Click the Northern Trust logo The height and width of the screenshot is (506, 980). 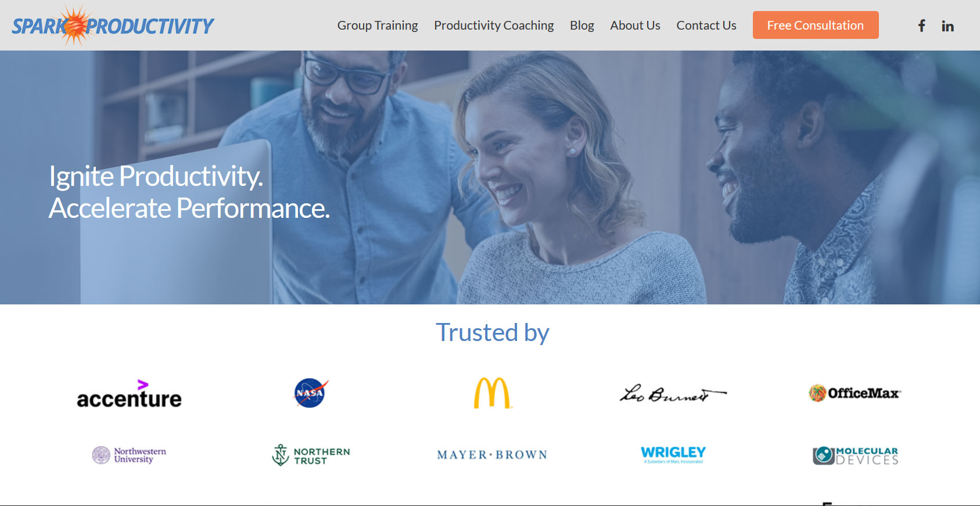[311, 455]
